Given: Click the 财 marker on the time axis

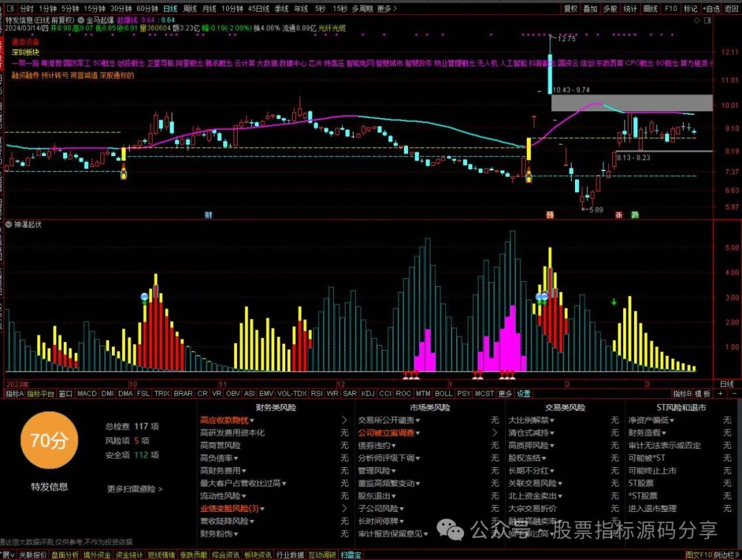Looking at the screenshot, I should point(208,215).
